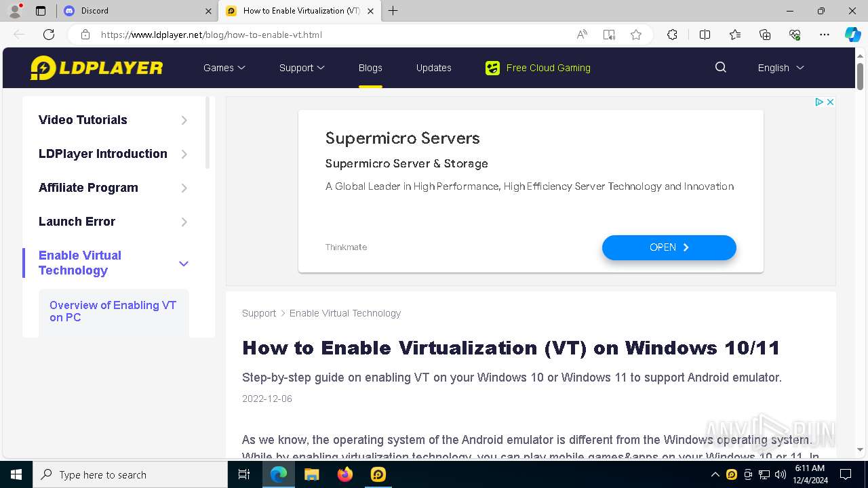Open the Edge profile avatar icon
Viewport: 868px width, 488px height.
pyautogui.click(x=15, y=11)
